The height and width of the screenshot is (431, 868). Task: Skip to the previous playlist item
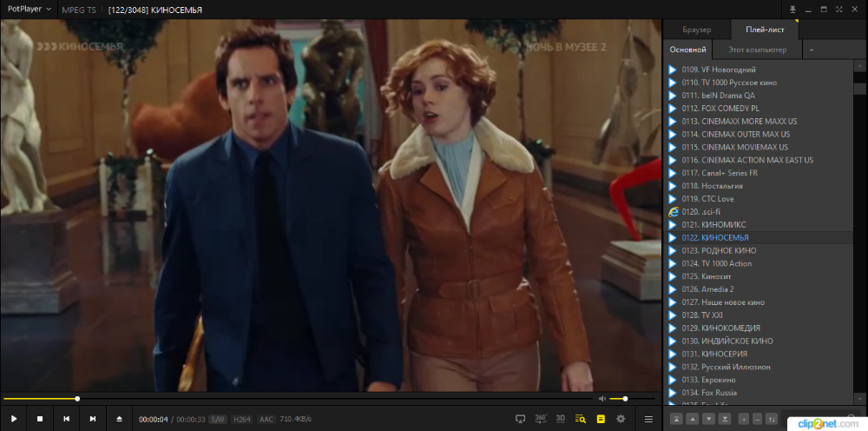(67, 419)
